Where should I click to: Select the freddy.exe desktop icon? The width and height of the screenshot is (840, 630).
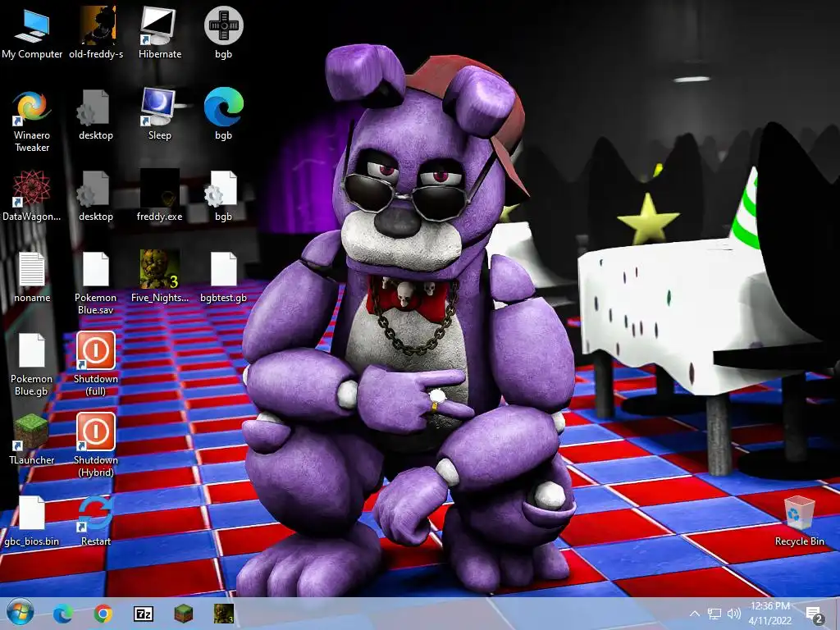(x=160, y=196)
